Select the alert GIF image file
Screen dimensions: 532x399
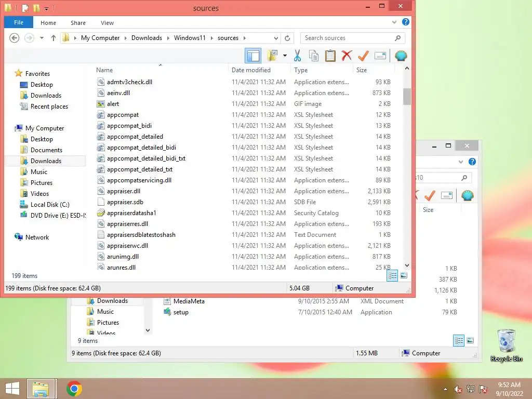(113, 104)
